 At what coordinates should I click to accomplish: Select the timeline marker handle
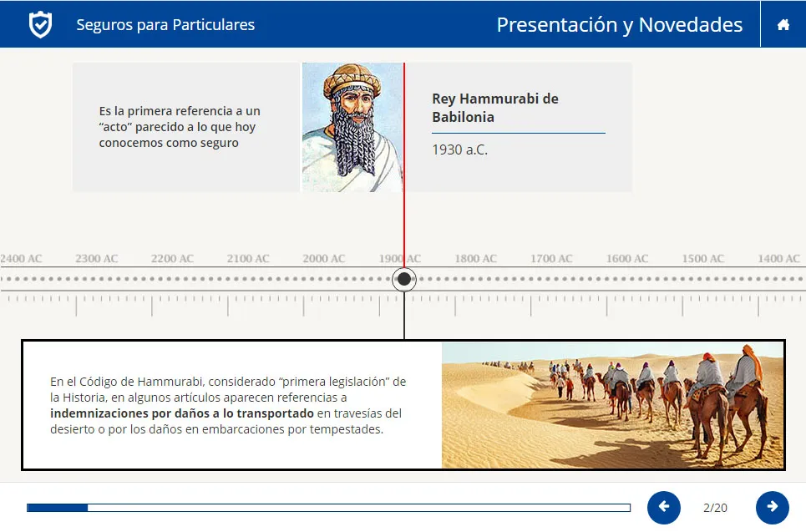(x=404, y=279)
